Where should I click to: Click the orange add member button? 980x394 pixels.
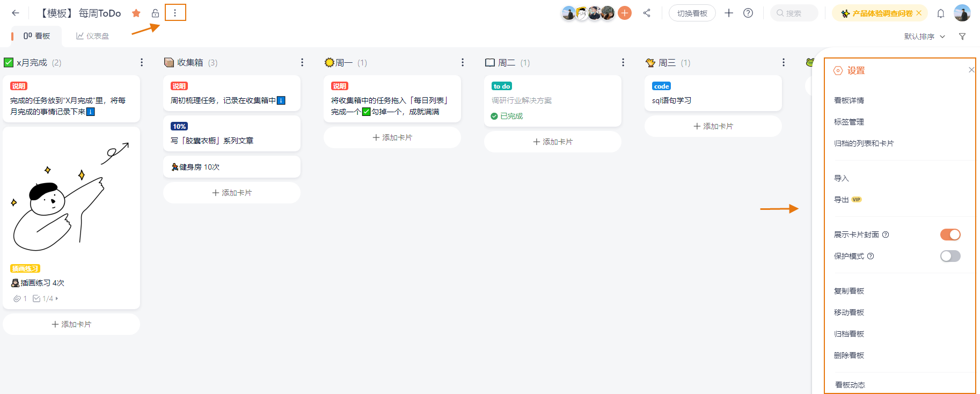625,13
